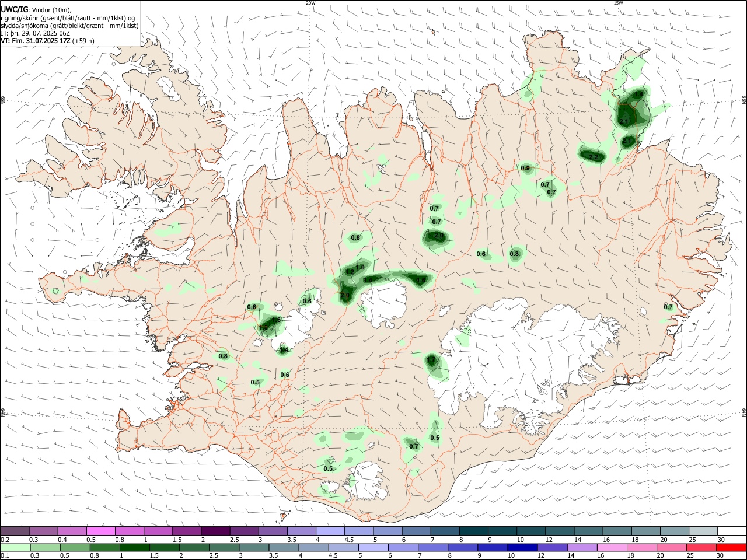Viewport: 747px width, 560px height.
Task: Pick the white swatch ending the top legend row
Action: (x=732, y=531)
